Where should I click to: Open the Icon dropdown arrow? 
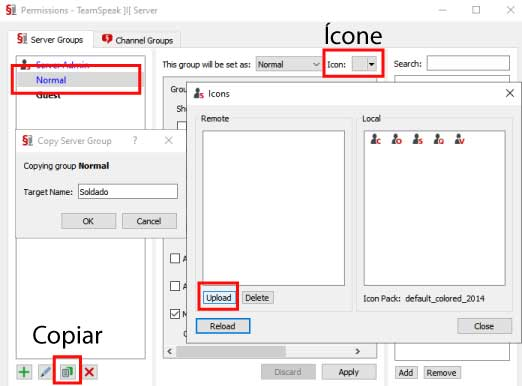coord(371,64)
